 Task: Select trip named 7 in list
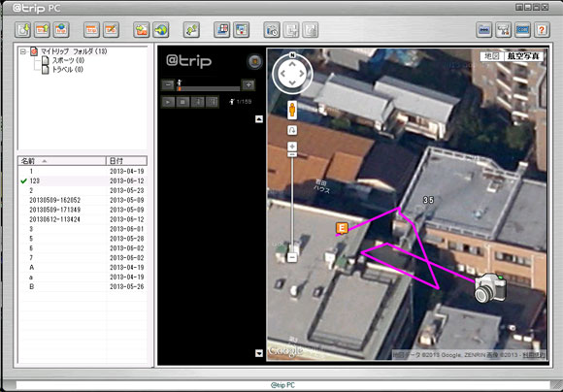83,258
